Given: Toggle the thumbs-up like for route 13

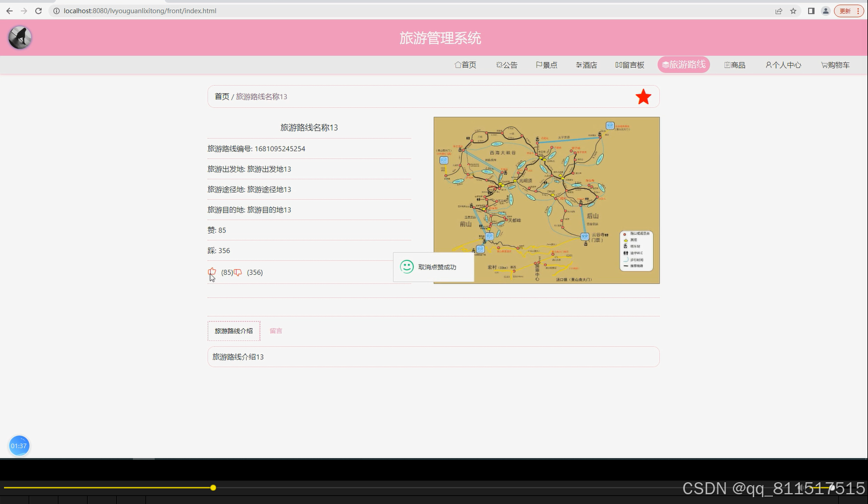Looking at the screenshot, I should [212, 272].
